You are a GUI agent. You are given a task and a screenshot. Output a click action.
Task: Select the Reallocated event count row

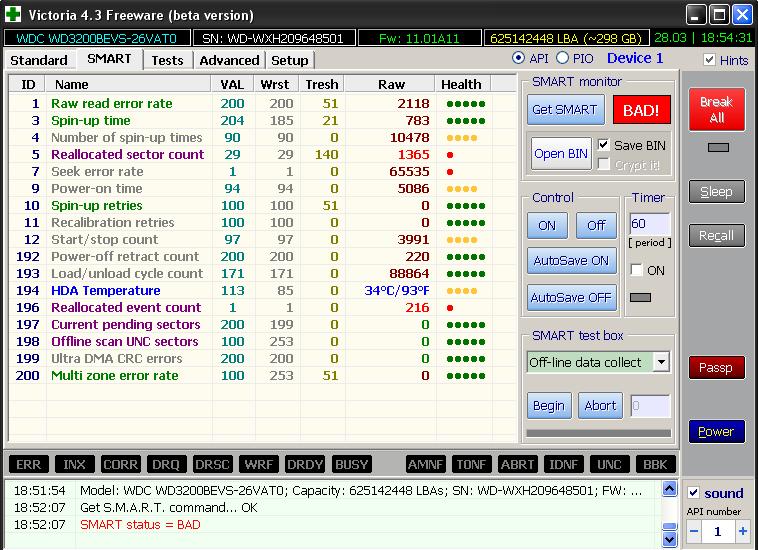(262, 307)
